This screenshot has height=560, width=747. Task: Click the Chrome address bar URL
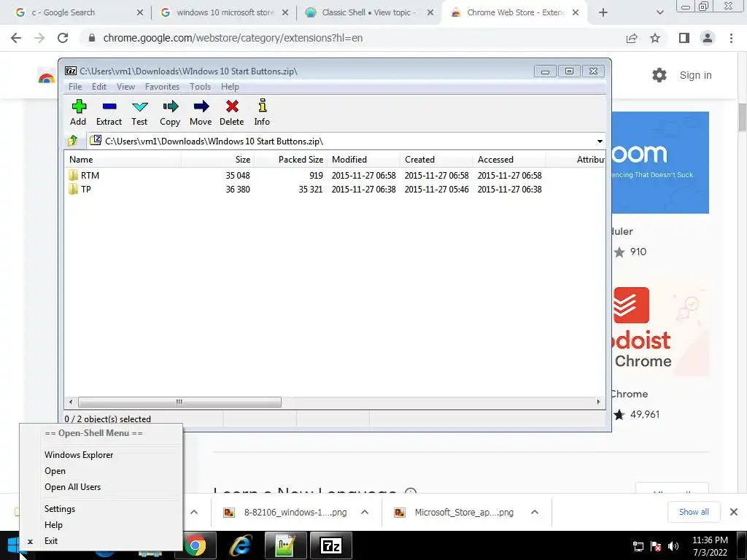coord(233,38)
